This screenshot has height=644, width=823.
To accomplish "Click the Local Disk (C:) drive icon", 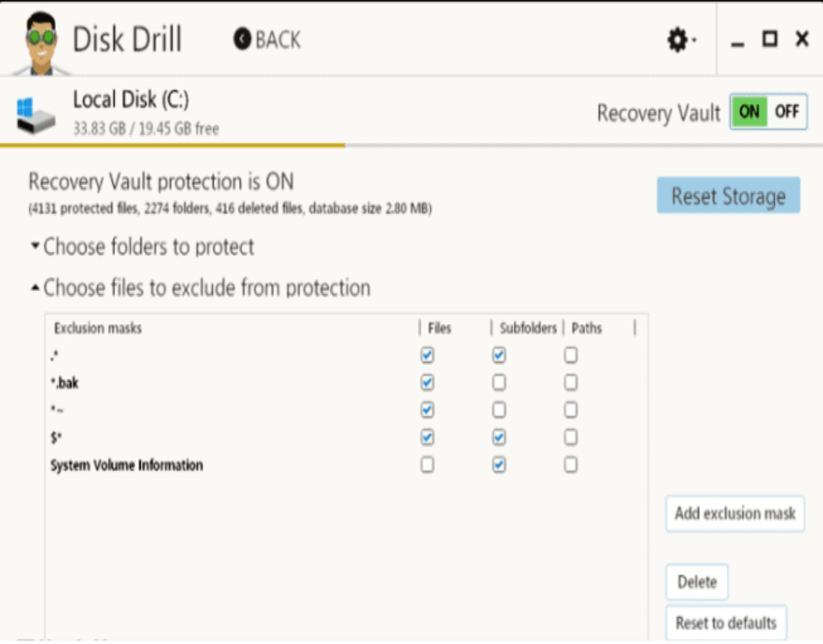I will click(x=35, y=116).
